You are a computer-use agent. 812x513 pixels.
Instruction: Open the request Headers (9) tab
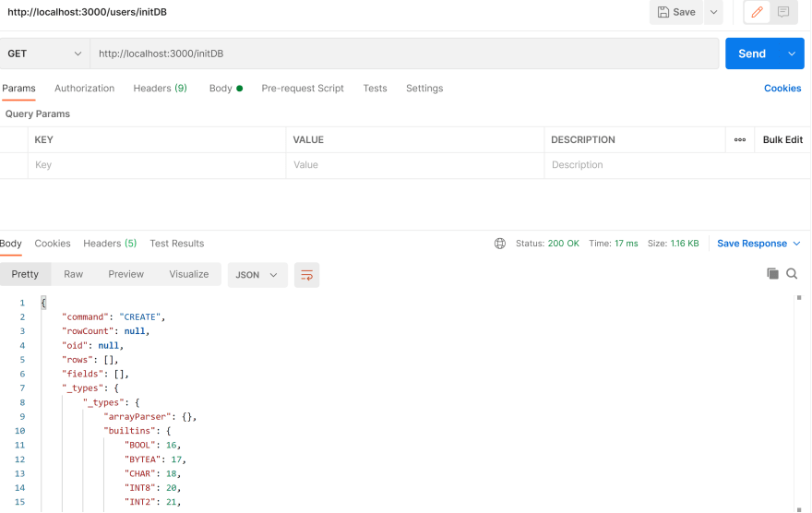click(160, 88)
